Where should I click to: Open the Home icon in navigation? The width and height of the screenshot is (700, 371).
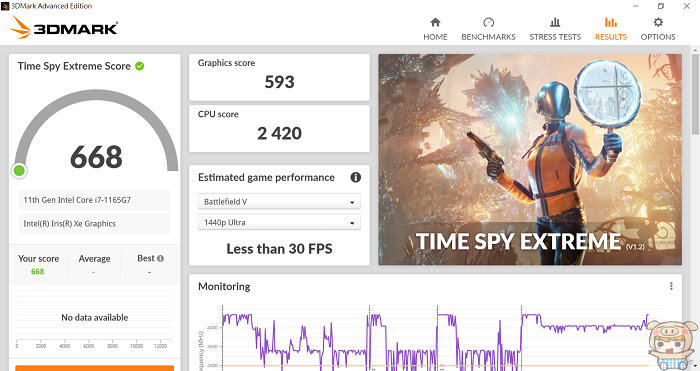point(435,22)
